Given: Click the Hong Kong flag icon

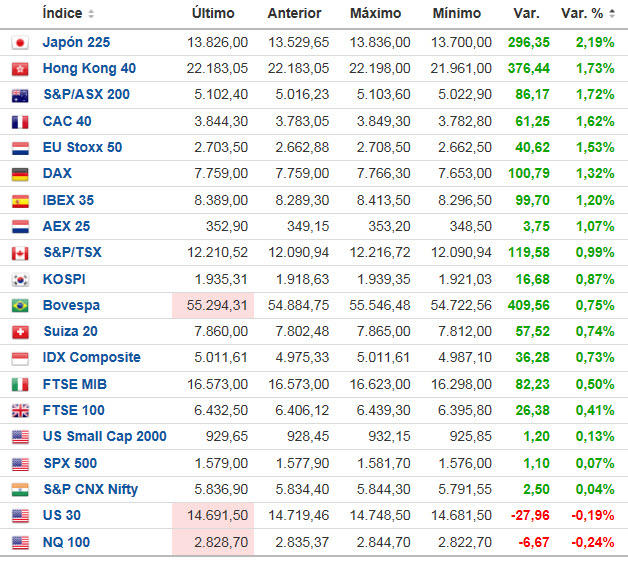Looking at the screenshot, I should point(19,69).
